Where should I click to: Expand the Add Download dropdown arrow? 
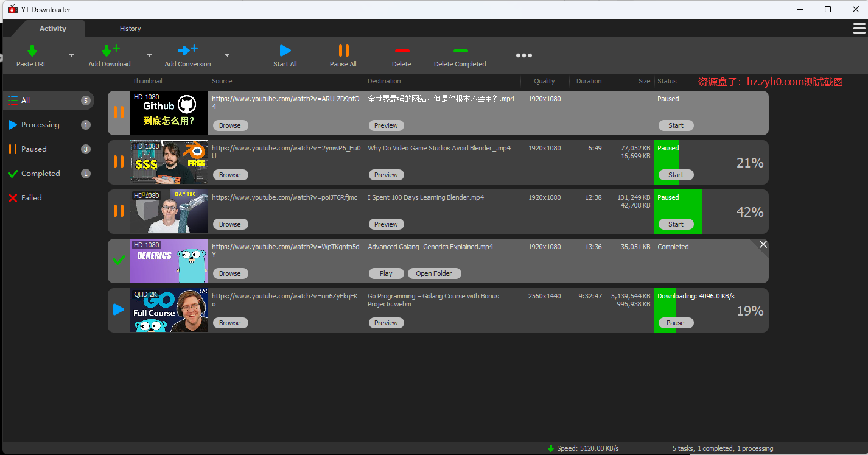point(149,55)
